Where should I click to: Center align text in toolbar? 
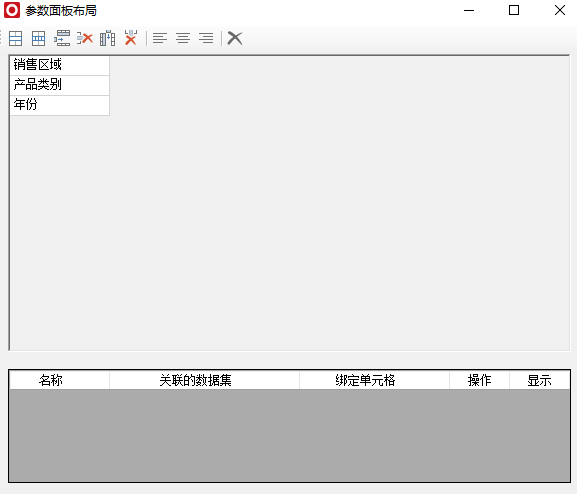[183, 38]
